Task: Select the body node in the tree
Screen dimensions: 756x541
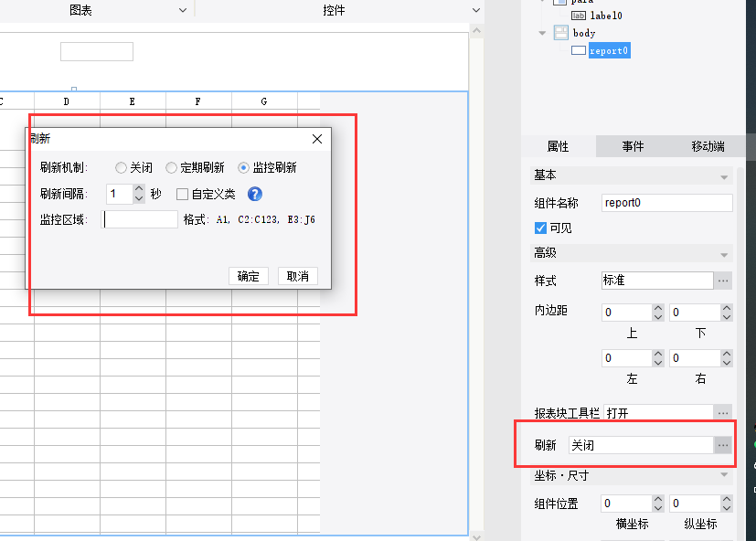Action: 584,33
